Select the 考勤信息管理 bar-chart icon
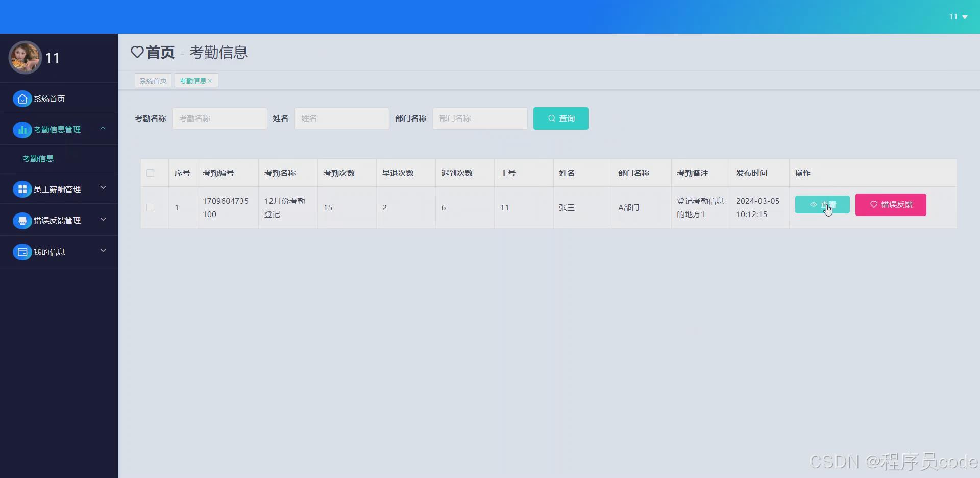The width and height of the screenshot is (980, 478). coord(22,130)
